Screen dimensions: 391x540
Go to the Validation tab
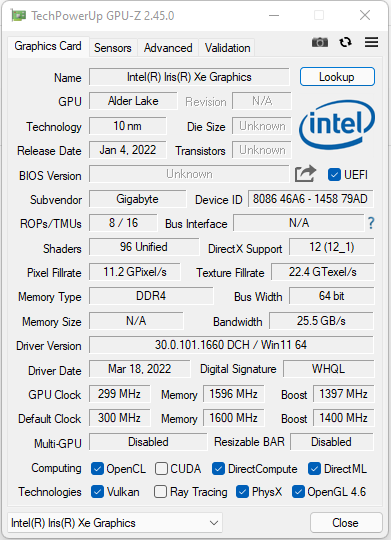pyautogui.click(x=227, y=48)
